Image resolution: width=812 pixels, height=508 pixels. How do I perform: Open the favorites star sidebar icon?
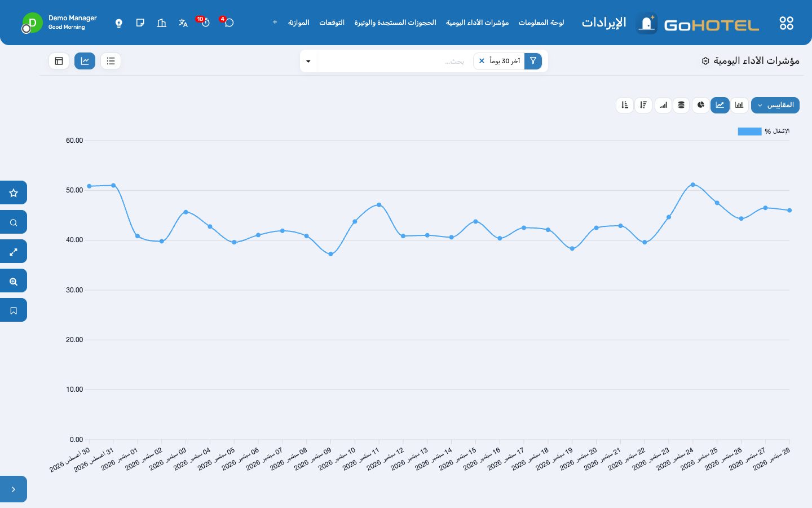click(x=14, y=192)
